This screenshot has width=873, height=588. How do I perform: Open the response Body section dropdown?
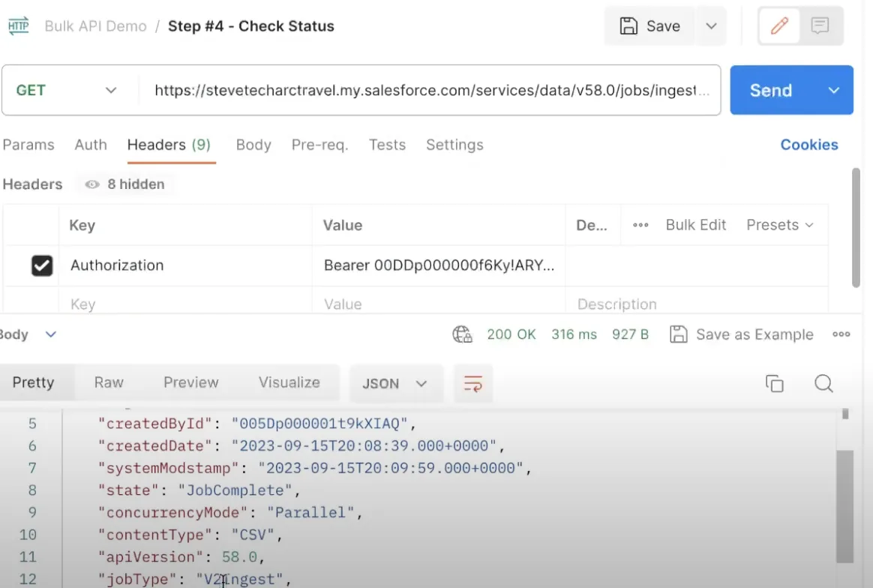point(51,334)
